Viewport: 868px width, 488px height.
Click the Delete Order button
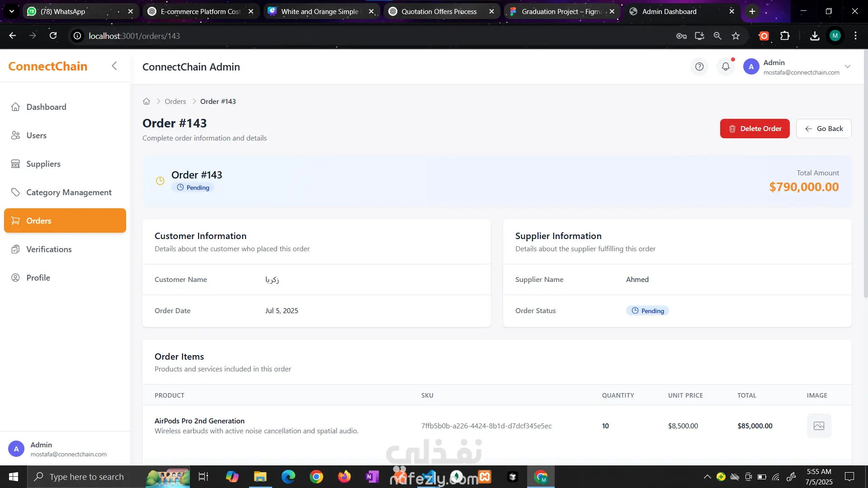tap(755, 129)
